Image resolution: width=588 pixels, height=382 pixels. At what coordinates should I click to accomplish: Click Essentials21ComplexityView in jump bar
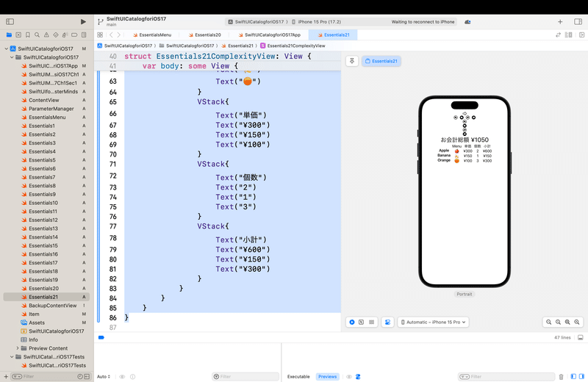point(293,46)
